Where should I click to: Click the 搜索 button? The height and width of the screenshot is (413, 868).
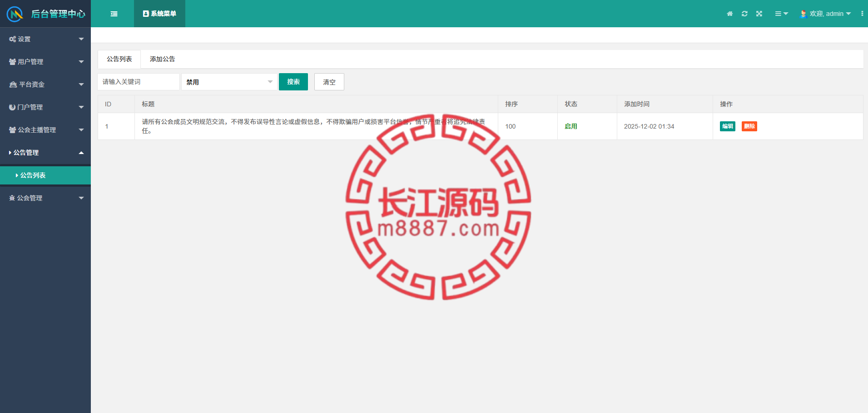293,82
